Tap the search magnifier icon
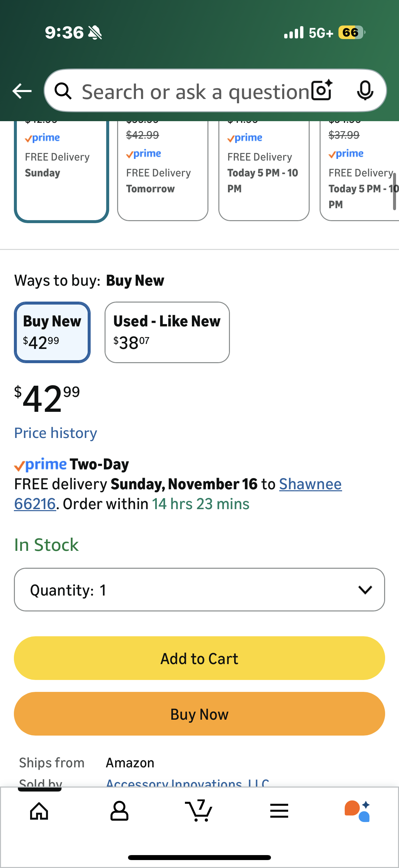Viewport: 399px width, 868px height. 63,91
